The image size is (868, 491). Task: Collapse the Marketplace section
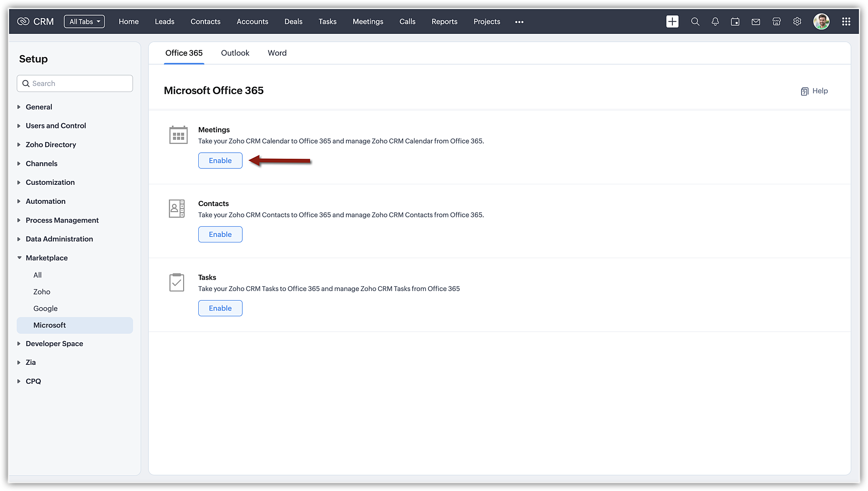[46, 258]
